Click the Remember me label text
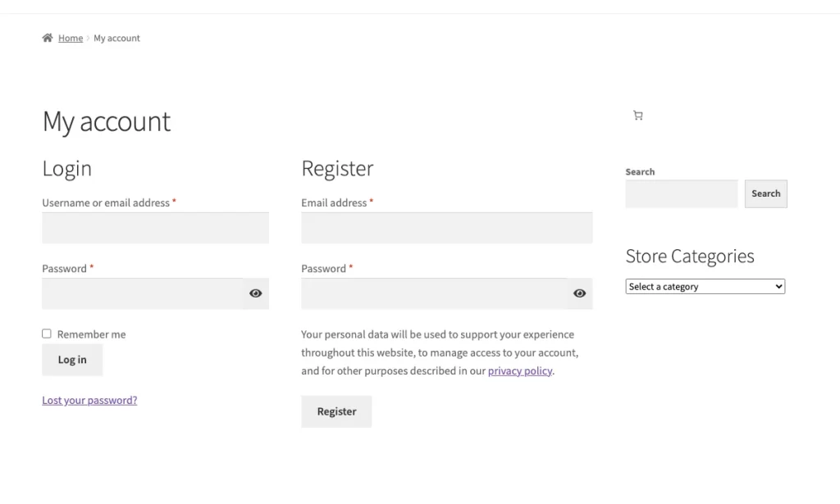Image resolution: width=840 pixels, height=504 pixels. point(91,334)
